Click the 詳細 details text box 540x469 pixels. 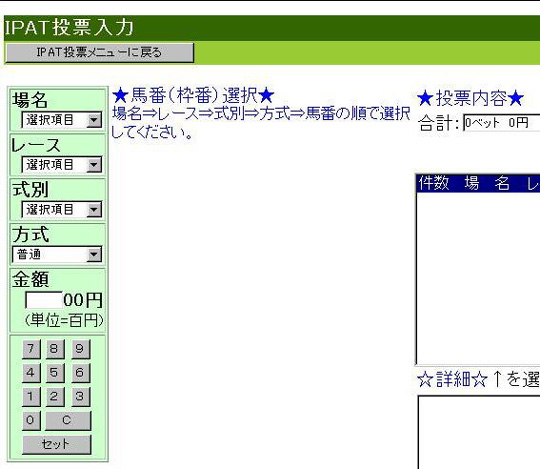tap(479, 432)
